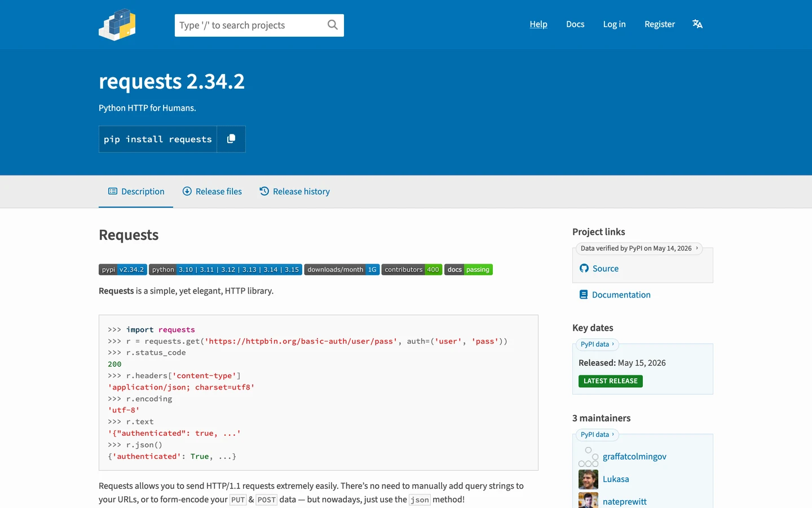812x508 pixels.
Task: Click the Requests heading in description
Action: 129,235
